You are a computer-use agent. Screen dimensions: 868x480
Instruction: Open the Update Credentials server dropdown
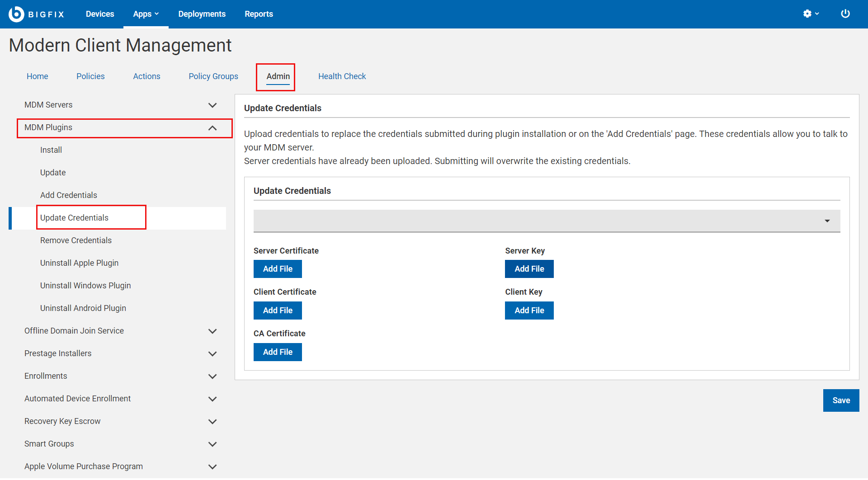[x=546, y=221]
